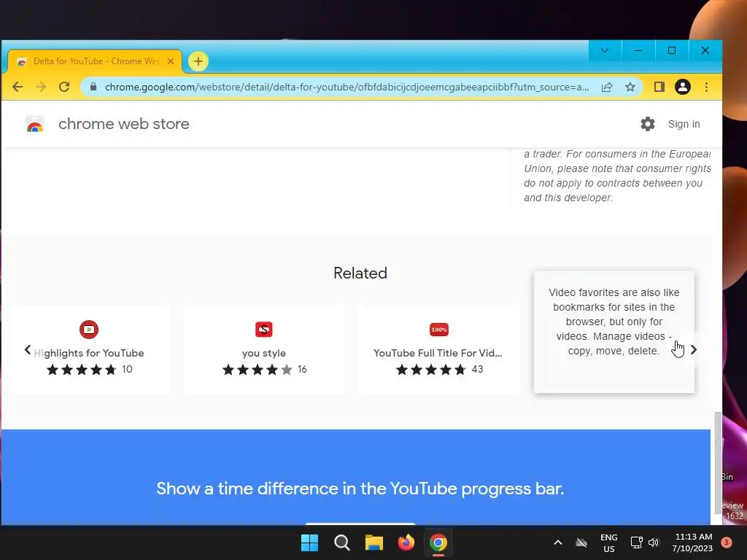Select the Delta for YouTube tab

pyautogui.click(x=95, y=61)
